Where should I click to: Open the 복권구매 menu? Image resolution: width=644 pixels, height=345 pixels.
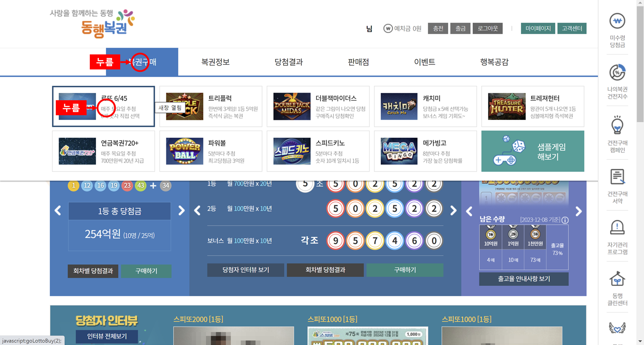142,62
